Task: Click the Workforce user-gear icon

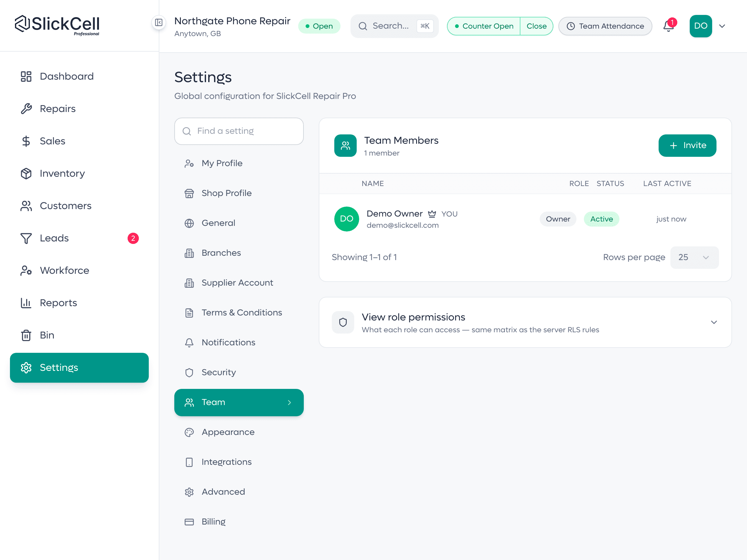Action: [x=26, y=270]
